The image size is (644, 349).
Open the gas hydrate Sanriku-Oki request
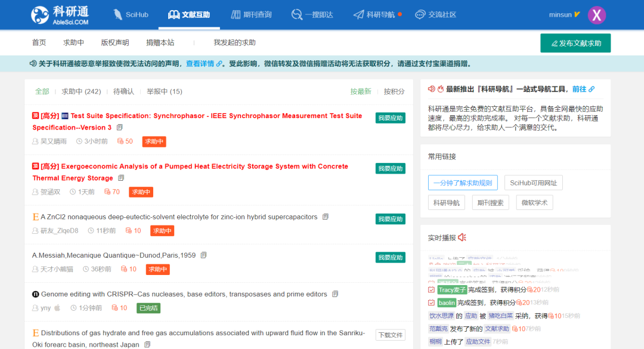pos(199,339)
